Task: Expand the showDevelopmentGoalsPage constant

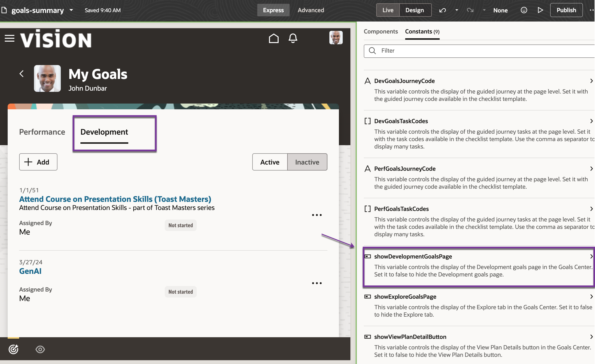Action: click(x=591, y=256)
